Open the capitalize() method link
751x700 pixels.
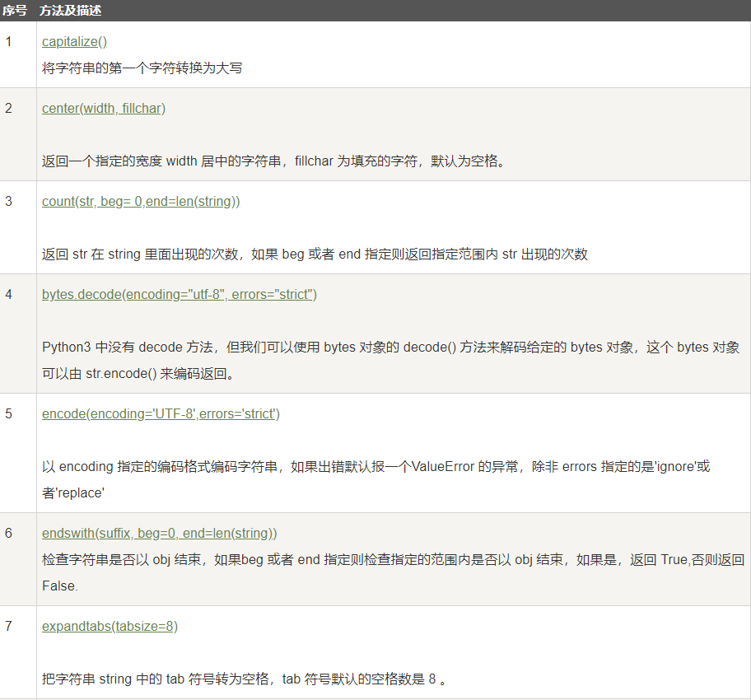click(74, 41)
